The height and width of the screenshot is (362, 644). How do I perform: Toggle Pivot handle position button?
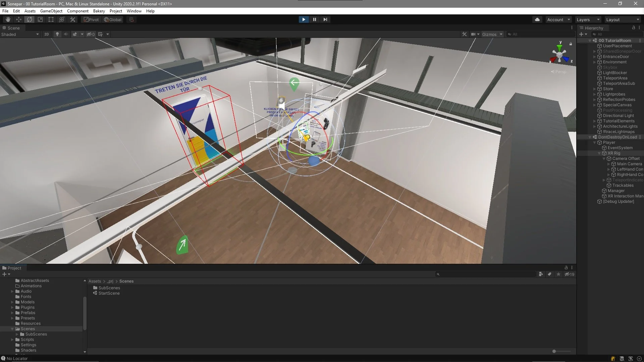click(91, 19)
